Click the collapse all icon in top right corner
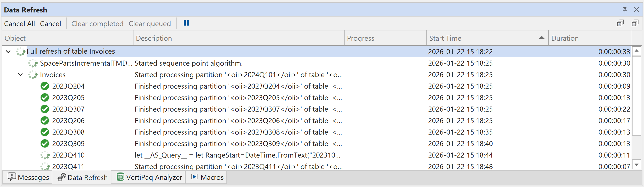The width and height of the screenshot is (644, 187). click(x=635, y=23)
